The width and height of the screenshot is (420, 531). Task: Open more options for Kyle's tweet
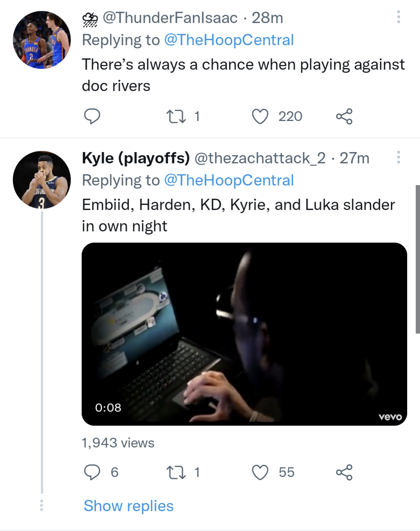398,157
